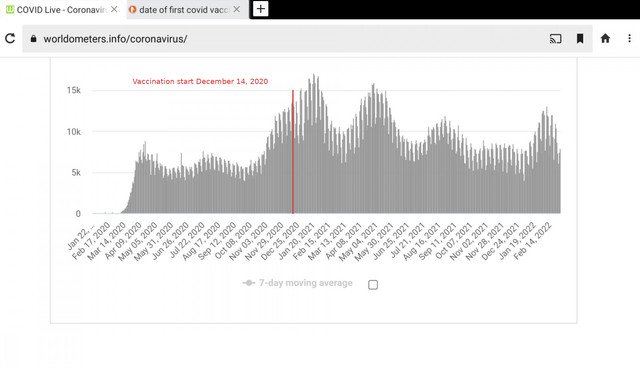This screenshot has height=368, width=640.
Task: Bookmark this page with the bookmark icon
Action: tap(580, 39)
